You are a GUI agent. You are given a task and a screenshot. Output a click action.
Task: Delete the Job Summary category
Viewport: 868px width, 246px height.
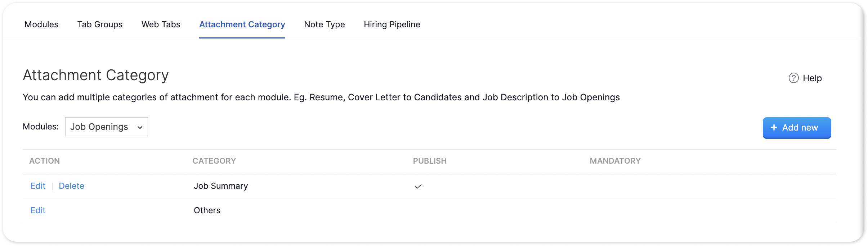pyautogui.click(x=71, y=186)
